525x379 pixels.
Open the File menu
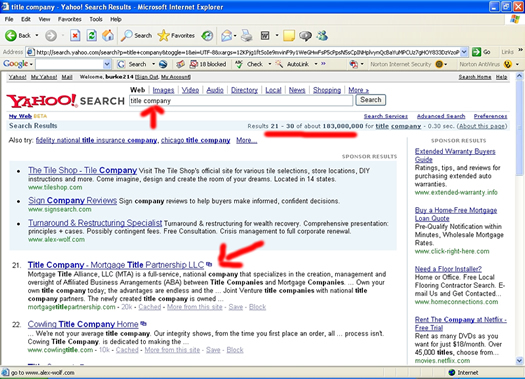[9, 19]
